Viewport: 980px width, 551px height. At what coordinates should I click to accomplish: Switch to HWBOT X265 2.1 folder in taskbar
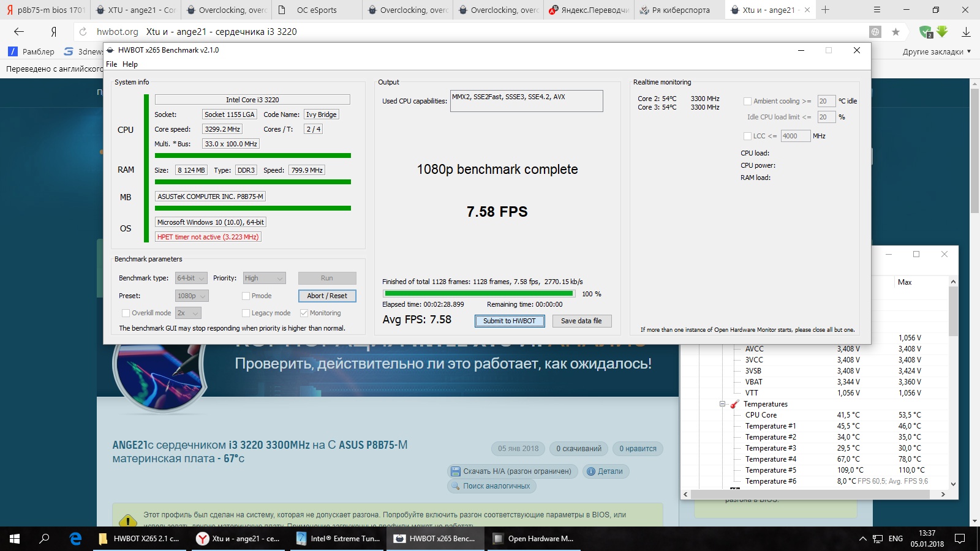click(140, 539)
